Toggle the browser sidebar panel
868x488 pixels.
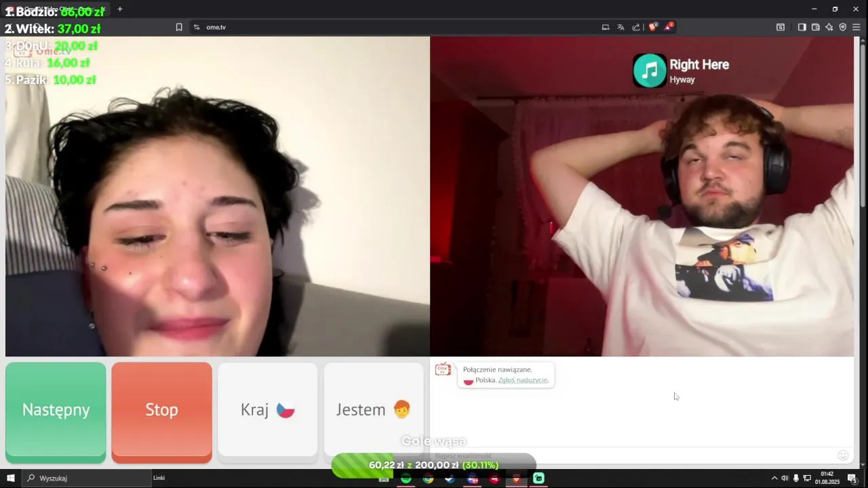802,27
